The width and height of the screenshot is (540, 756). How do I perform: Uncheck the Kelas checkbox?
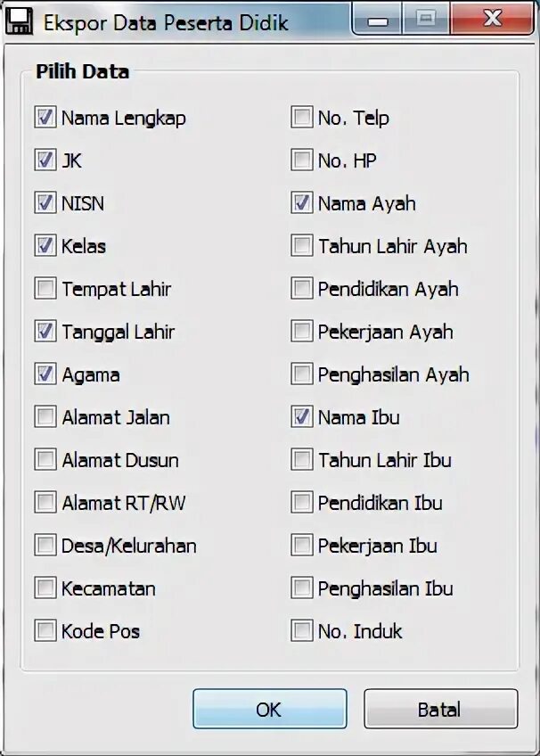click(45, 246)
